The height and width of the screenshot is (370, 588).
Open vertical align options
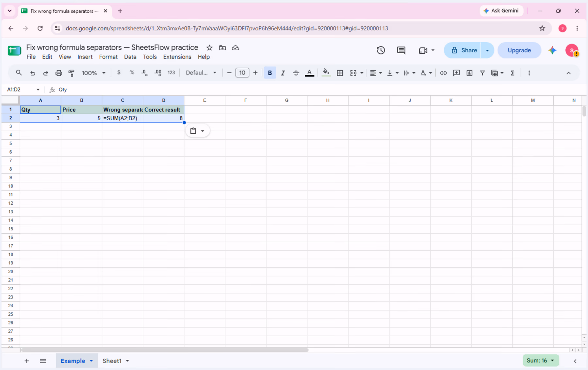[x=392, y=73]
